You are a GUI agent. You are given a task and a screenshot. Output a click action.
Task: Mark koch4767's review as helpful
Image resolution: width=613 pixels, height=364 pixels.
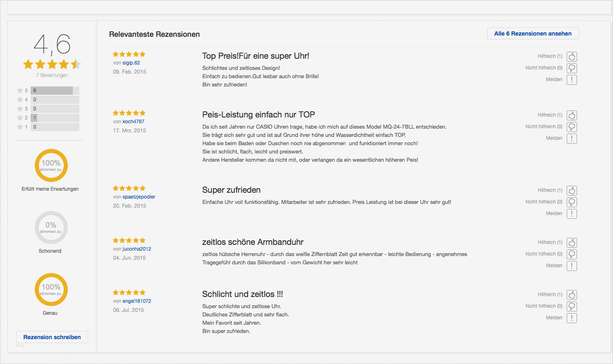pyautogui.click(x=572, y=115)
